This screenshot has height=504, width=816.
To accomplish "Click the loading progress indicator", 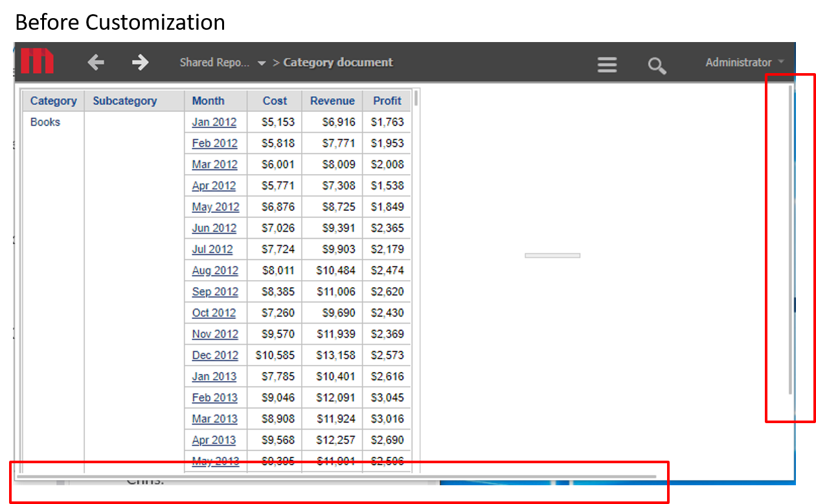I will tap(552, 254).
